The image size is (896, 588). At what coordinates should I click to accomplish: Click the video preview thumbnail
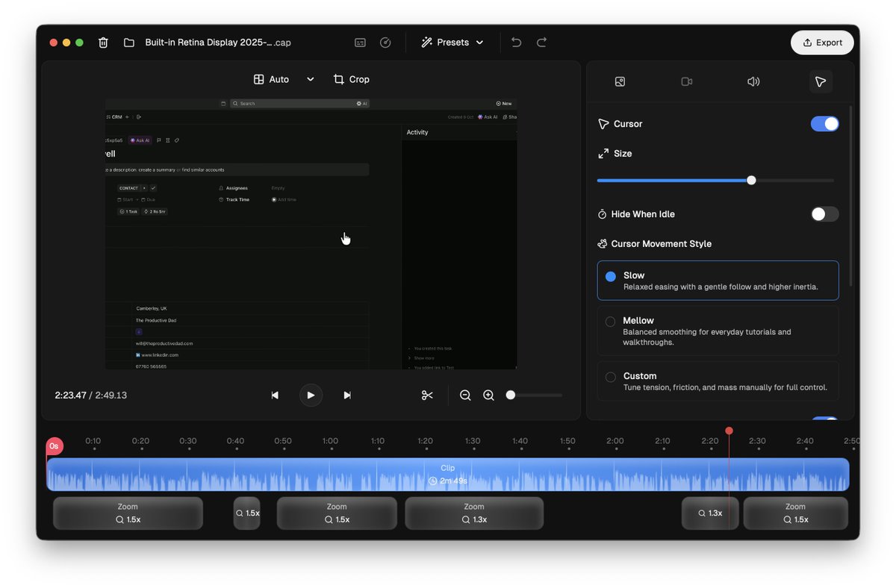(x=311, y=234)
